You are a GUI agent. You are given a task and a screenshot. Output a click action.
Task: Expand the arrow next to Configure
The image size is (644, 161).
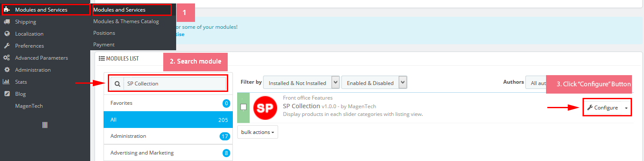point(626,108)
